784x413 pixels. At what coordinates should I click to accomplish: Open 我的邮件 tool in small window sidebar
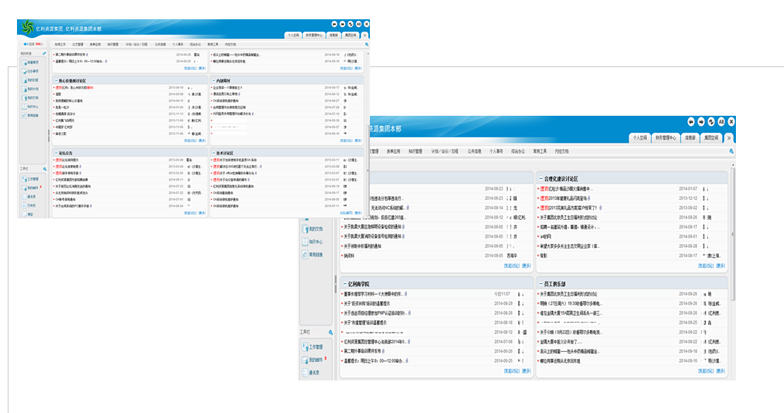point(31,188)
